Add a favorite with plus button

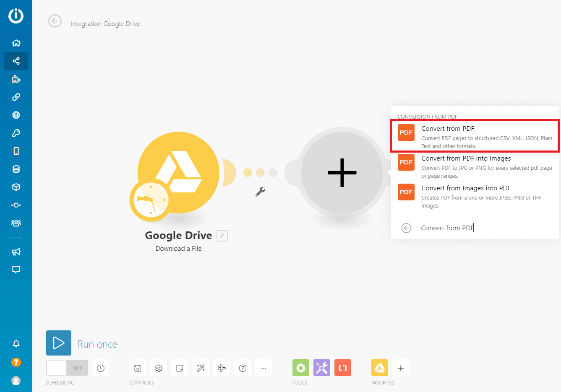click(x=401, y=368)
